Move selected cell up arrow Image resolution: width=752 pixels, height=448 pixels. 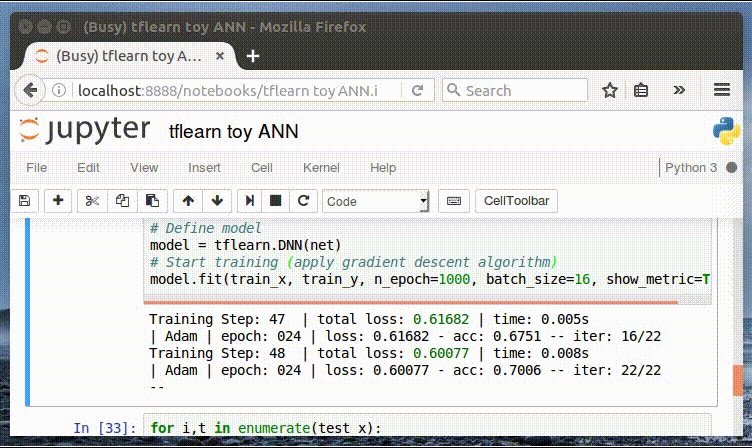coord(188,200)
